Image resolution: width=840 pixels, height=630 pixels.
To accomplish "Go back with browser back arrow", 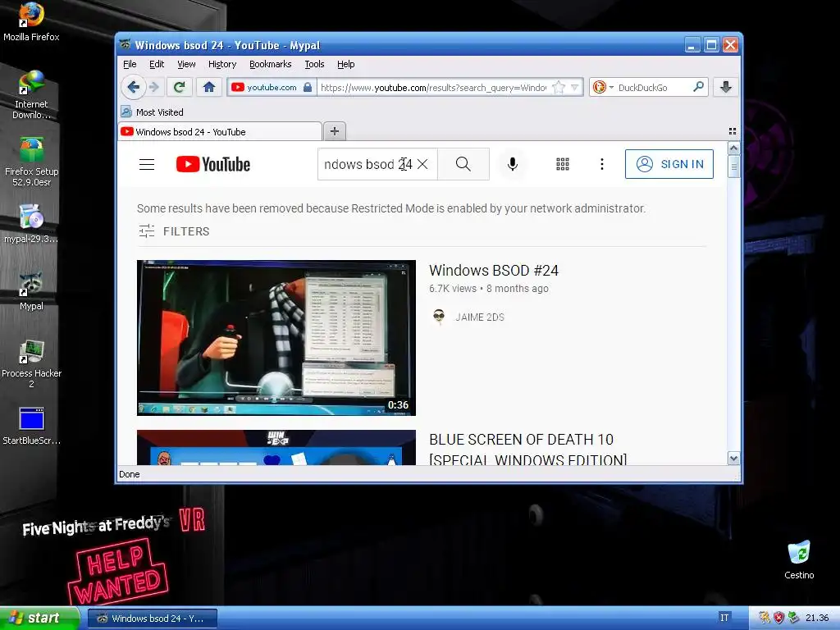I will pyautogui.click(x=134, y=87).
